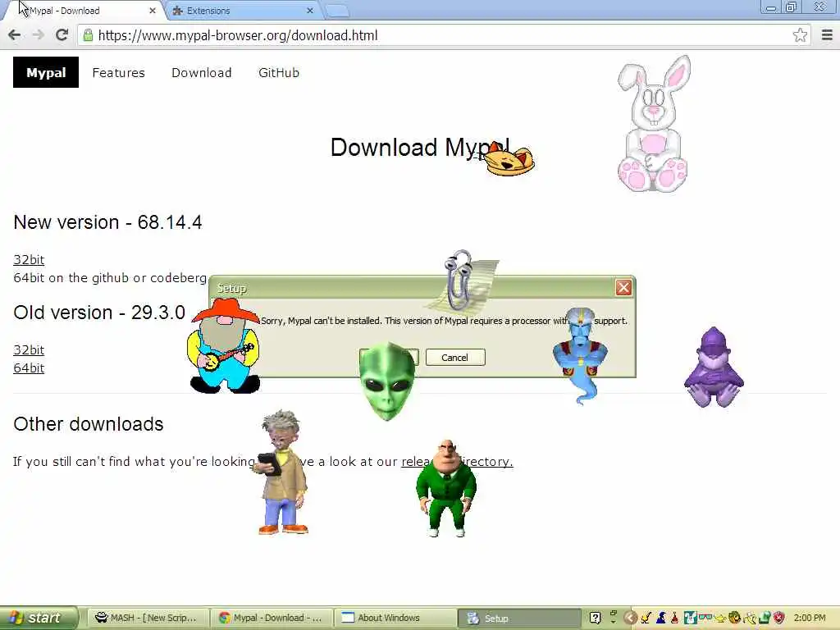Expand hidden tray icons chevron
Viewport: 840px width, 630px height.
pyautogui.click(x=631, y=618)
